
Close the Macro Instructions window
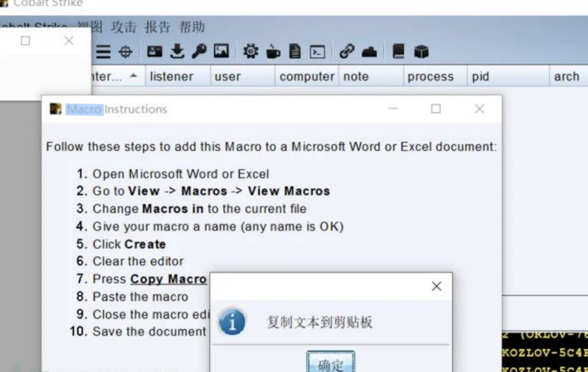[x=480, y=109]
